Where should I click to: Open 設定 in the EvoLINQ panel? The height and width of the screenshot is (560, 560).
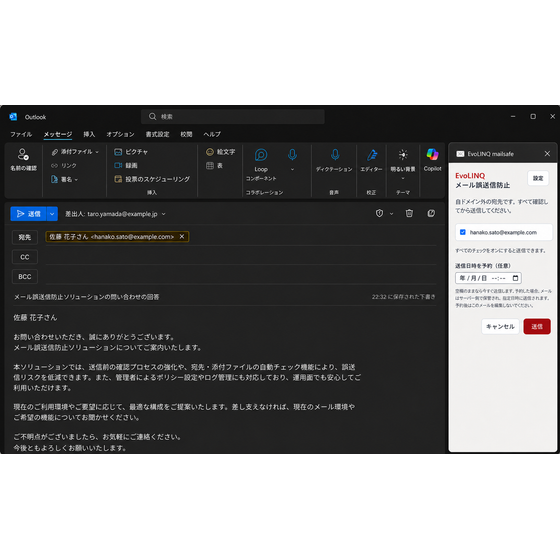tap(538, 178)
